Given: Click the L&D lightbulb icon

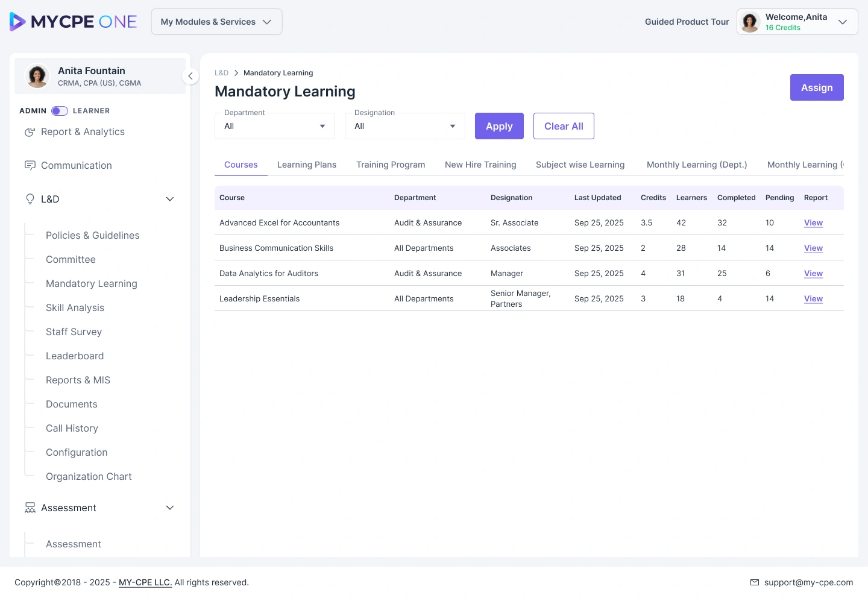Looking at the screenshot, I should pyautogui.click(x=30, y=199).
